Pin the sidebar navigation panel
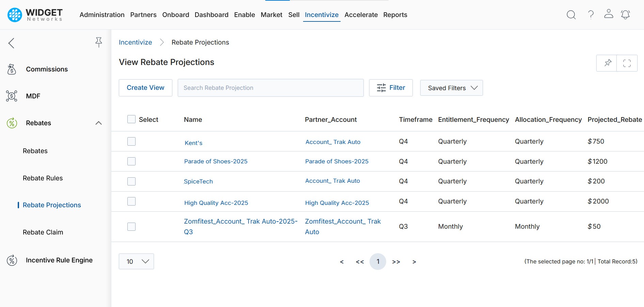 tap(98, 42)
